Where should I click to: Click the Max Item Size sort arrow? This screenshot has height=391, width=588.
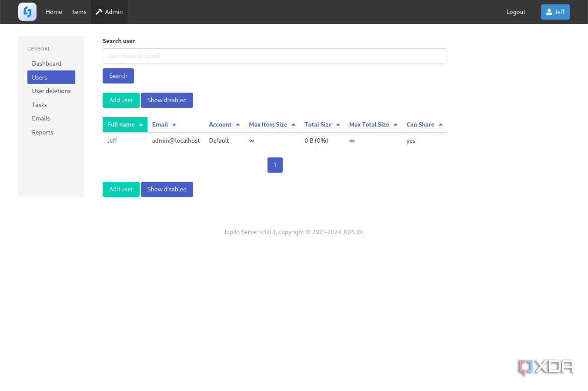tap(294, 124)
